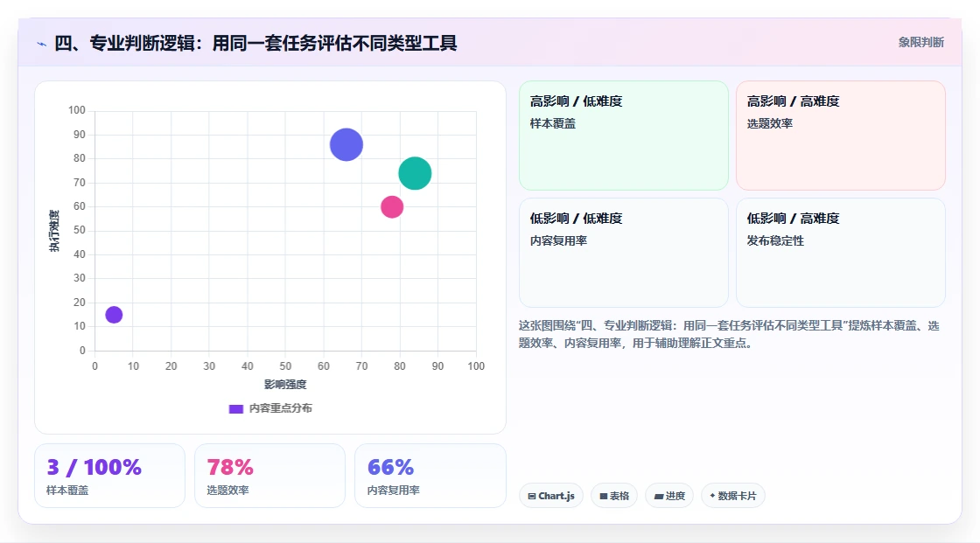Click the 内容复用率 text in the quadrant card
The width and height of the screenshot is (980, 543).
pos(558,240)
